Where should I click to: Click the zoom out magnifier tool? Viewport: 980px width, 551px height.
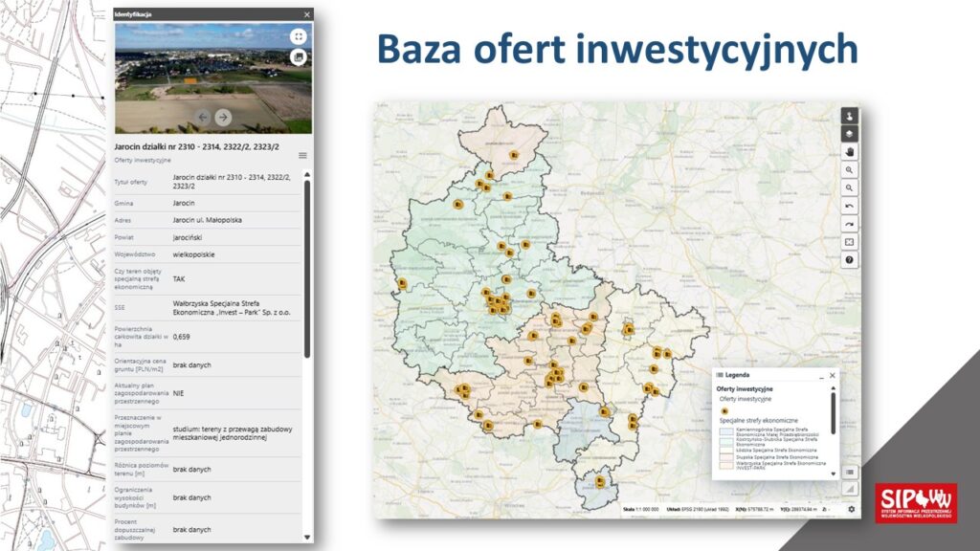(849, 187)
